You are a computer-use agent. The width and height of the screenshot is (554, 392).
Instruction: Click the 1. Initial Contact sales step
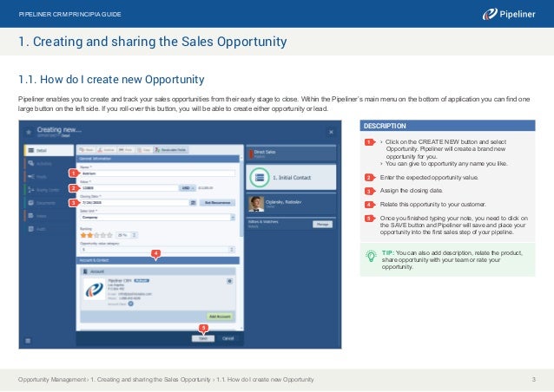click(292, 178)
